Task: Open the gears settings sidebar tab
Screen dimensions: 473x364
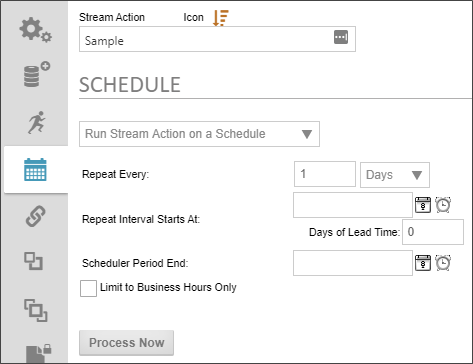Action: coord(35,30)
